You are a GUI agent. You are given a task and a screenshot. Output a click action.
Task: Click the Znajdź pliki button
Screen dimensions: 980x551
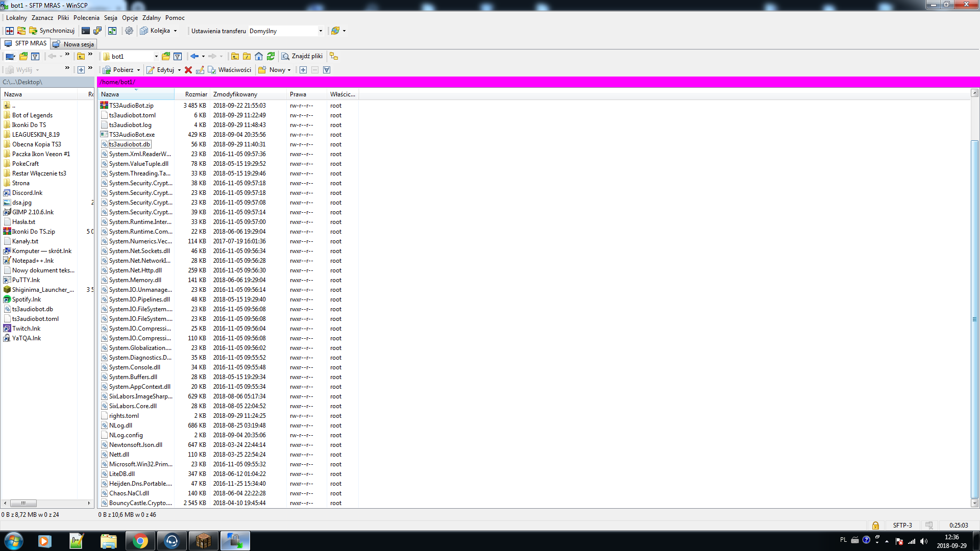click(302, 56)
